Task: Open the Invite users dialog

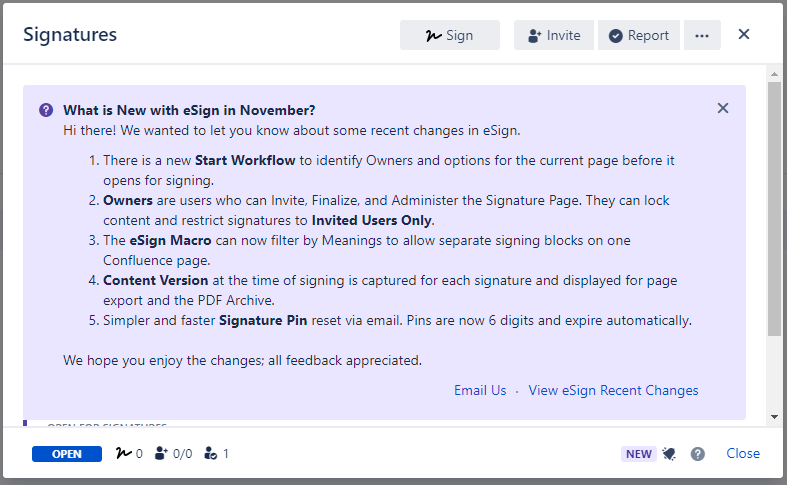Action: click(554, 35)
